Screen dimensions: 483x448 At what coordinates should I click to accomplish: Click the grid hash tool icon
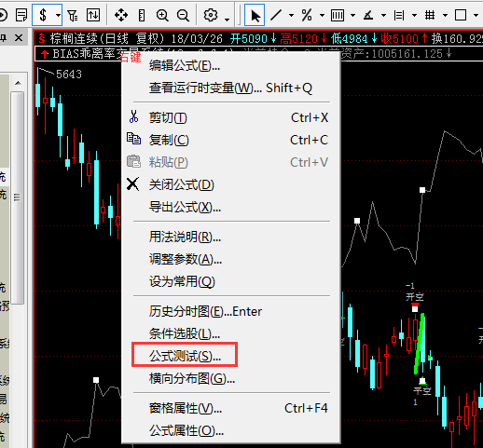pos(430,15)
